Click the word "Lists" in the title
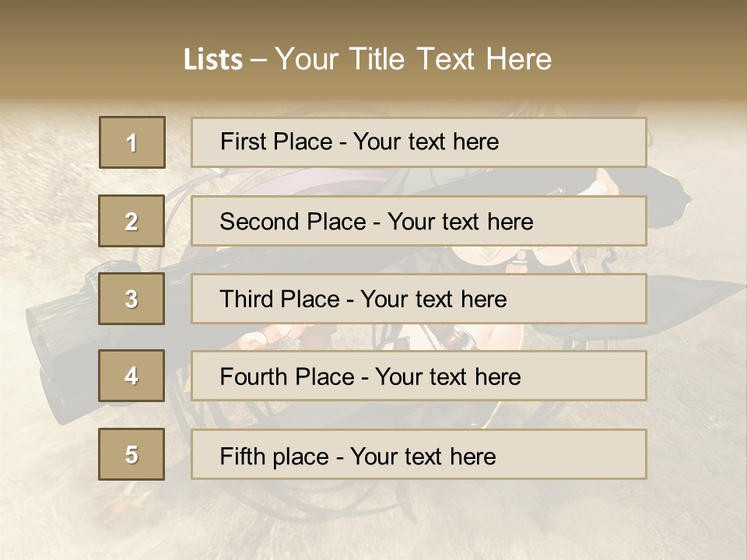 click(x=212, y=60)
